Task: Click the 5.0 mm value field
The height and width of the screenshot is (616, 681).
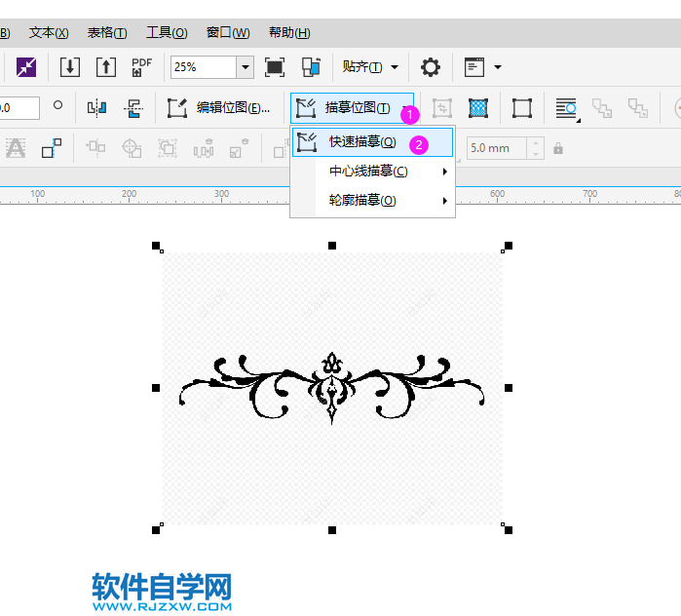Action: pos(497,148)
